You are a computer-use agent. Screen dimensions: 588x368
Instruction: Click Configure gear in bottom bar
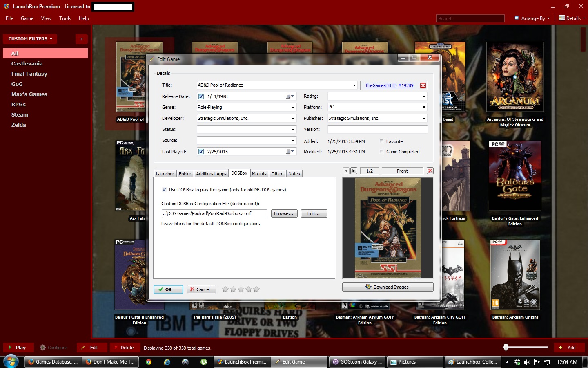[x=53, y=348]
